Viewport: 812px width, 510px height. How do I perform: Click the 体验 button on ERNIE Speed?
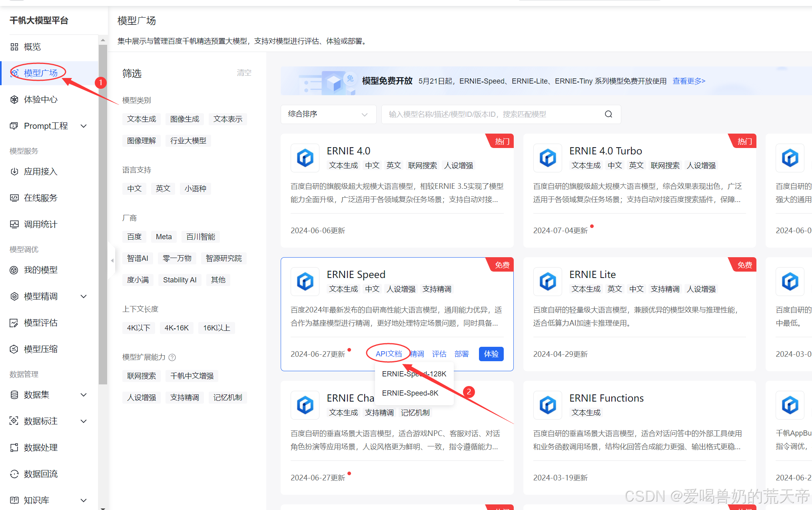(x=491, y=354)
